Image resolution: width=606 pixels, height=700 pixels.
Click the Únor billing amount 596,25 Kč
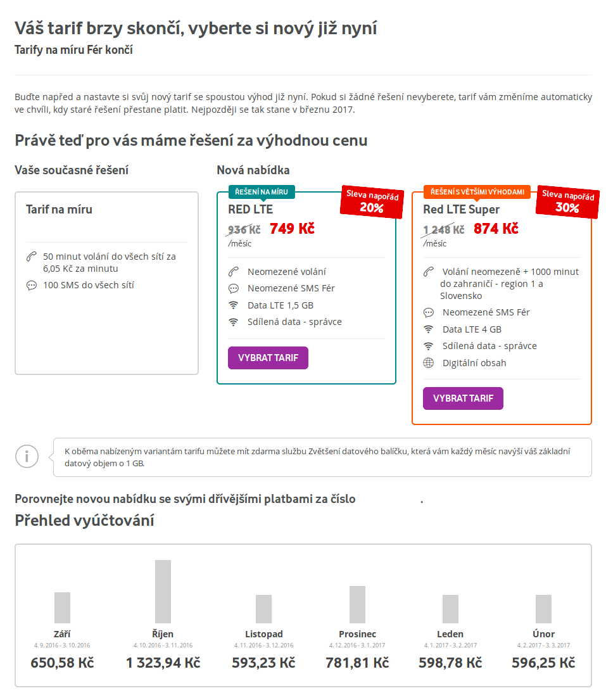[543, 663]
